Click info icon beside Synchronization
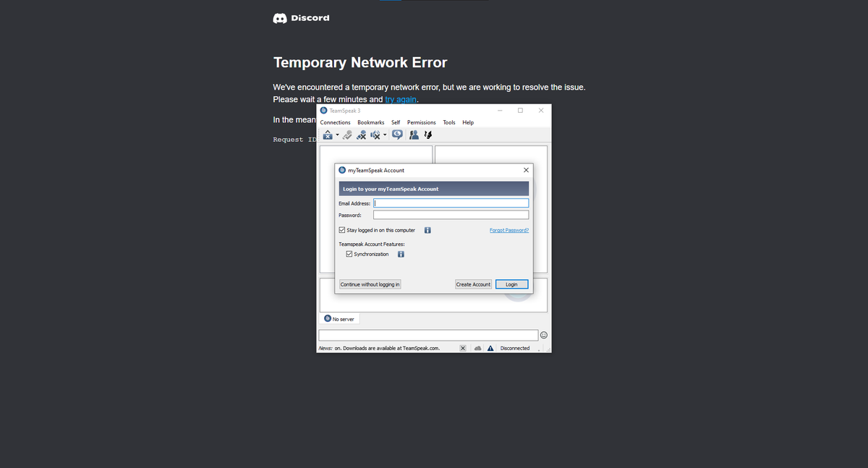Screen dimensions: 868x468 click(401, 254)
